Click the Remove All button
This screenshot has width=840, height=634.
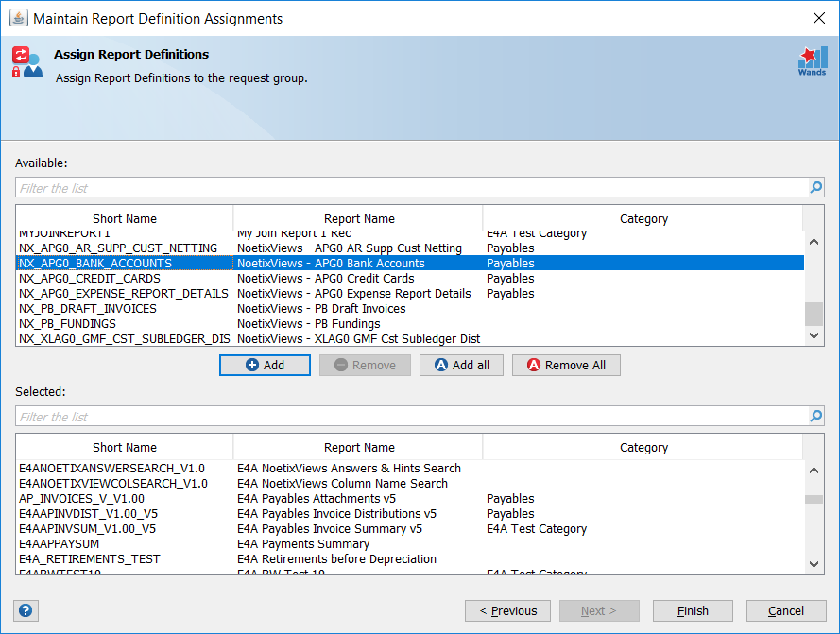click(x=566, y=365)
